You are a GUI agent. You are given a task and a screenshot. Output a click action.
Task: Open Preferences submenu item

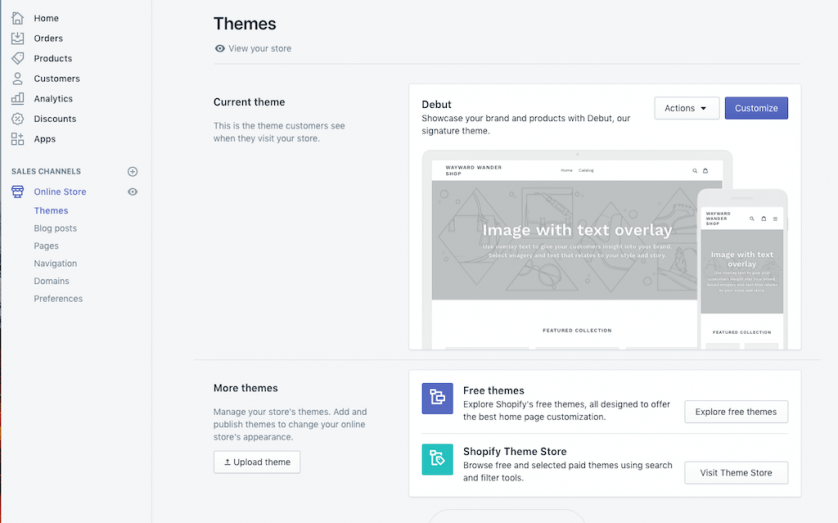tap(58, 299)
